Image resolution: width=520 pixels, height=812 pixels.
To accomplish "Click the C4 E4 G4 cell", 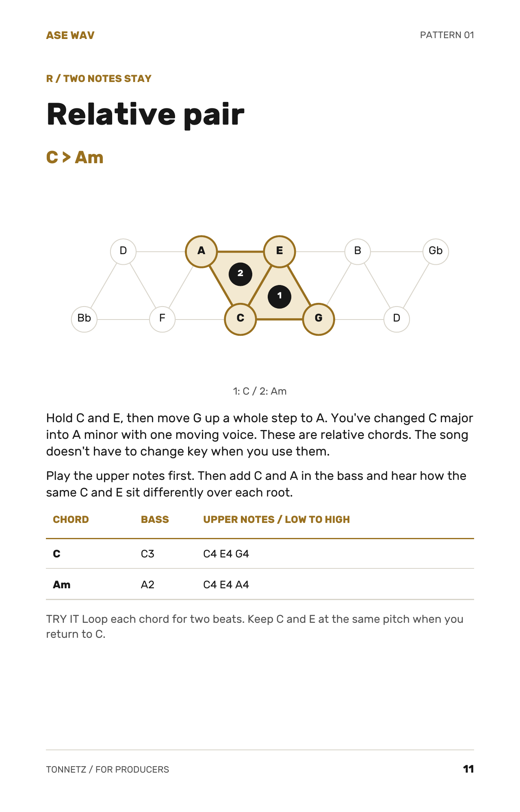I will (226, 554).
